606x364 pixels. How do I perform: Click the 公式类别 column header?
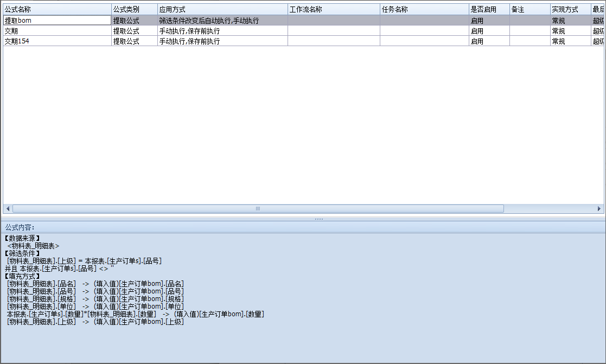pos(134,10)
